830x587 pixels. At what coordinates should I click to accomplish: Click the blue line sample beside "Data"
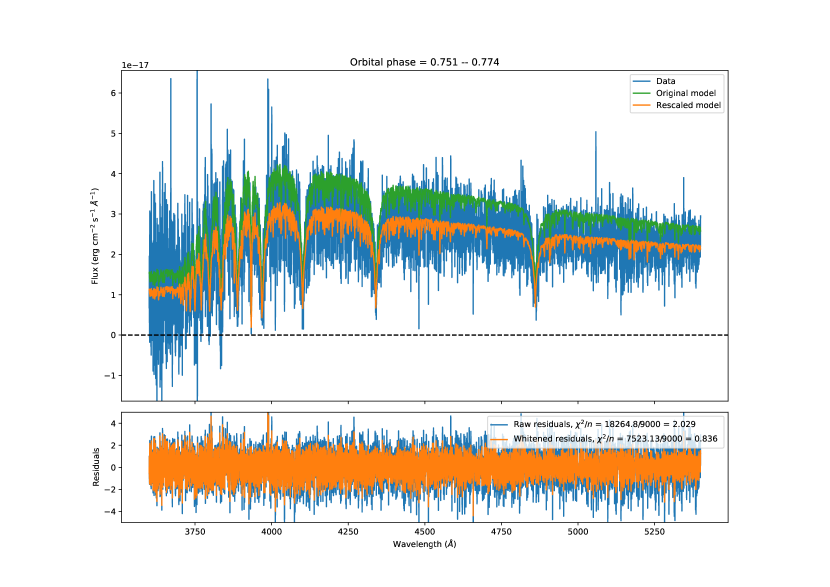(641, 81)
